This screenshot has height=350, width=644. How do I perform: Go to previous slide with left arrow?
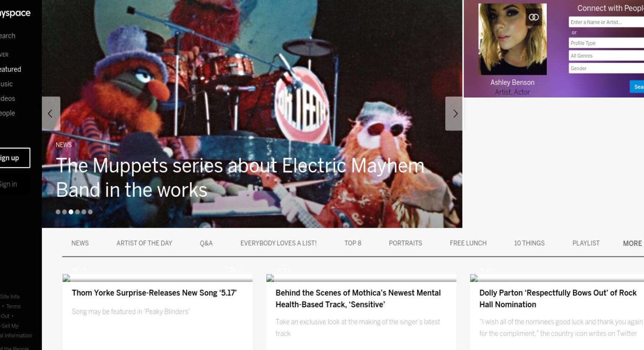51,114
